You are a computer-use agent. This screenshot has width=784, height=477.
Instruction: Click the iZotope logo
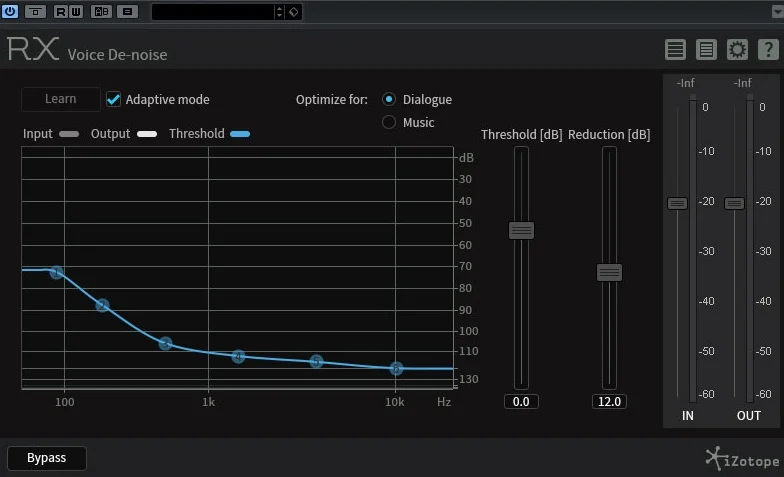[x=742, y=458]
